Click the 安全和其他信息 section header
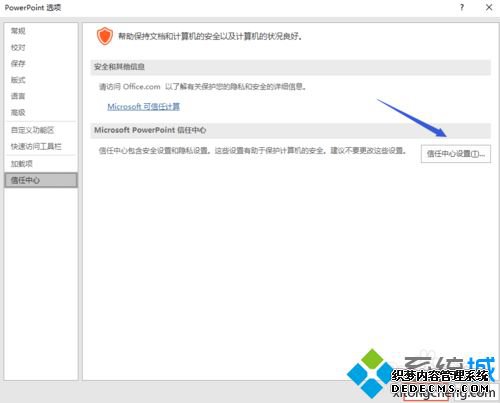Viewport: 500px width, 403px height. coord(290,67)
